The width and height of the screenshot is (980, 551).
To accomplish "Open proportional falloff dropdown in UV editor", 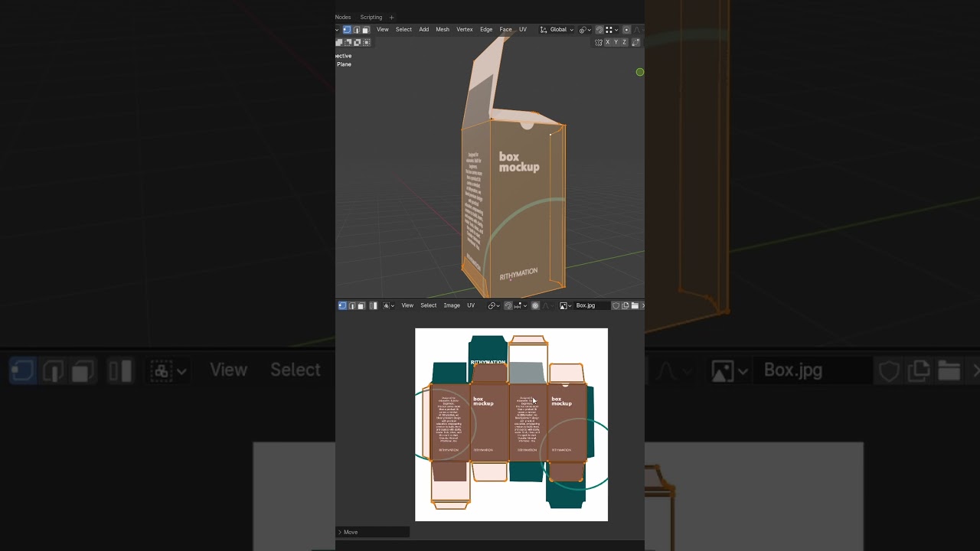I will [547, 305].
